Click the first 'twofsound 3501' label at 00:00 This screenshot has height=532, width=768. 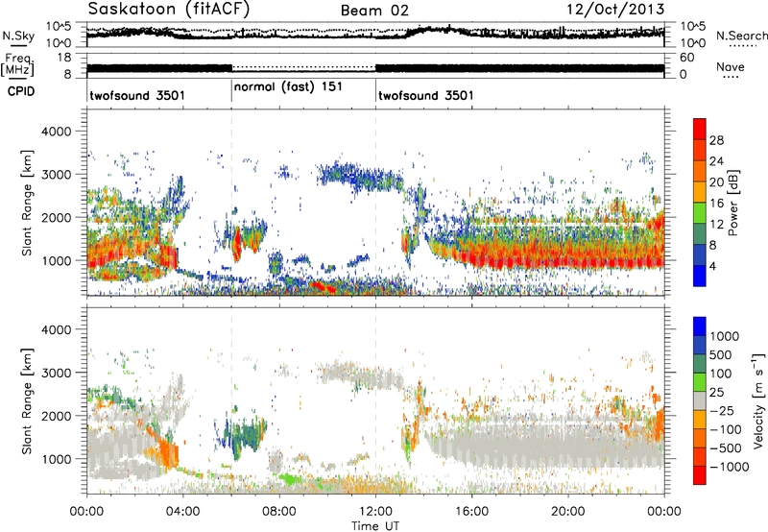pos(137,95)
